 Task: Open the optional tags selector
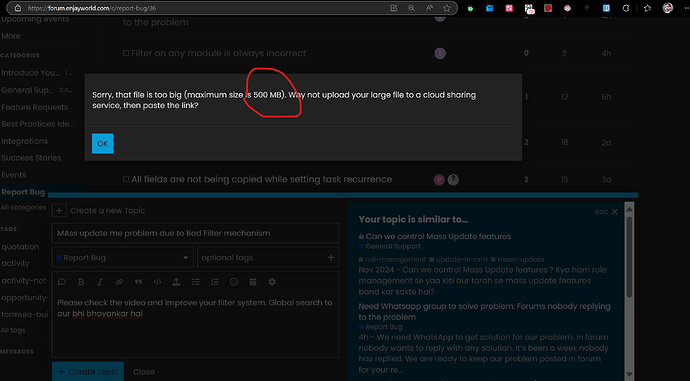click(268, 258)
